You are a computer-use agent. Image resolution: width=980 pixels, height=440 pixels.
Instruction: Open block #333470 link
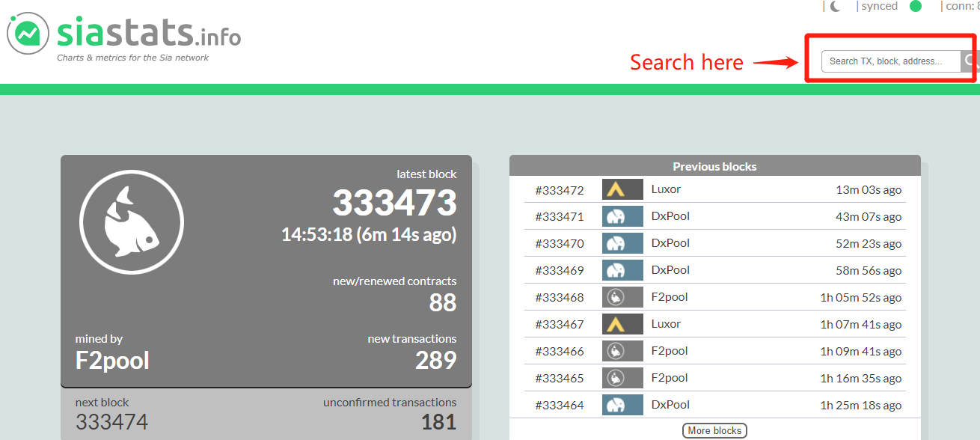[x=559, y=244]
